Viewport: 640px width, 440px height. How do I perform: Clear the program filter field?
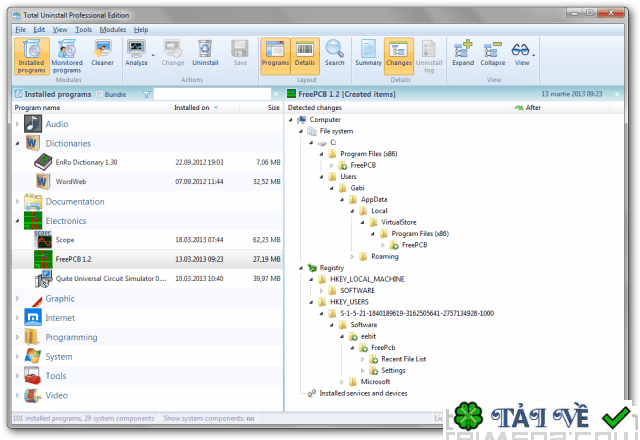tap(276, 94)
